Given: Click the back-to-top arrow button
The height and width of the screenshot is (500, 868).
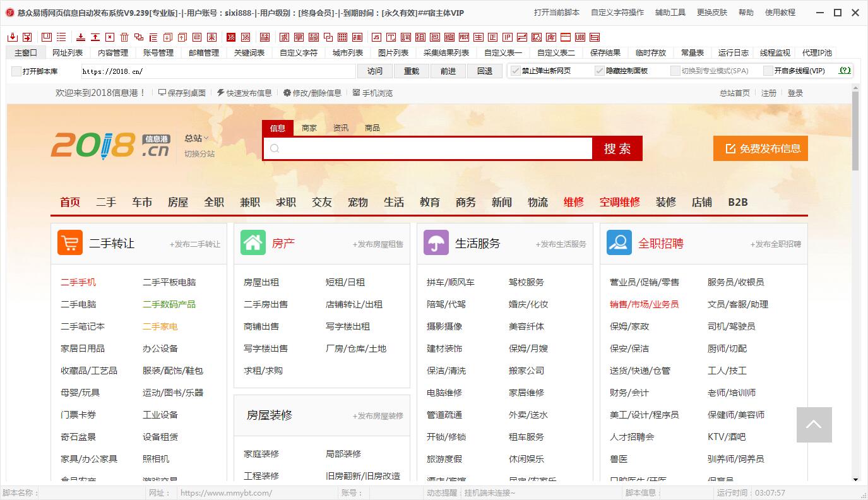Looking at the screenshot, I should click(x=814, y=425).
